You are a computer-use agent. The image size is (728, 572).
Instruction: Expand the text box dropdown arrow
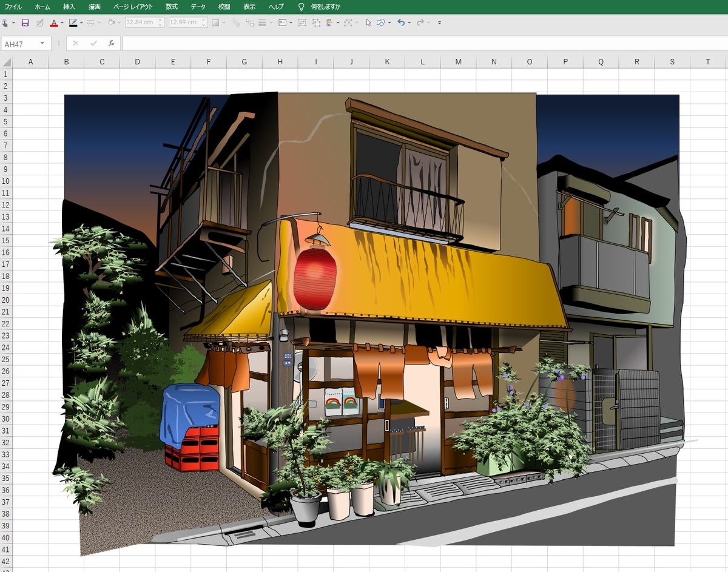[291, 22]
